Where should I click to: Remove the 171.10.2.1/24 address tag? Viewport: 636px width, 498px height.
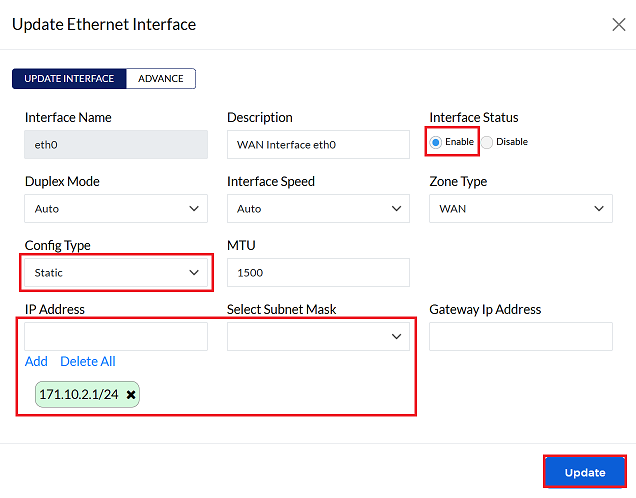click(131, 395)
